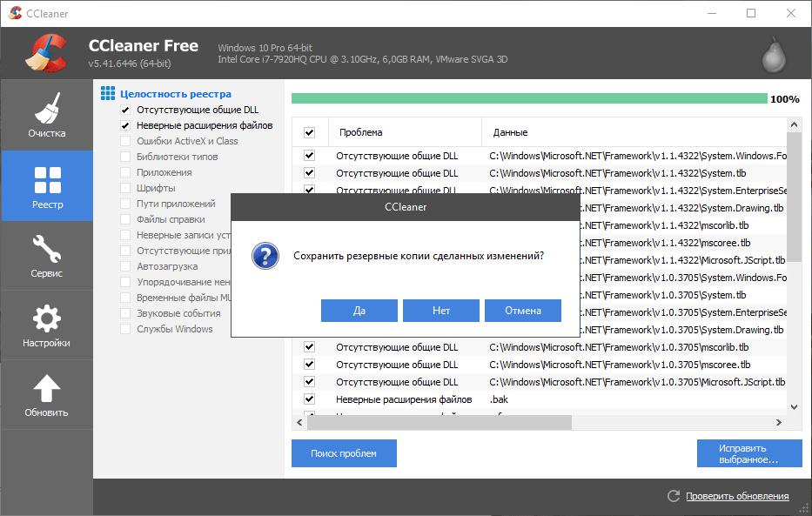Click Да to save backup copies

click(x=359, y=310)
